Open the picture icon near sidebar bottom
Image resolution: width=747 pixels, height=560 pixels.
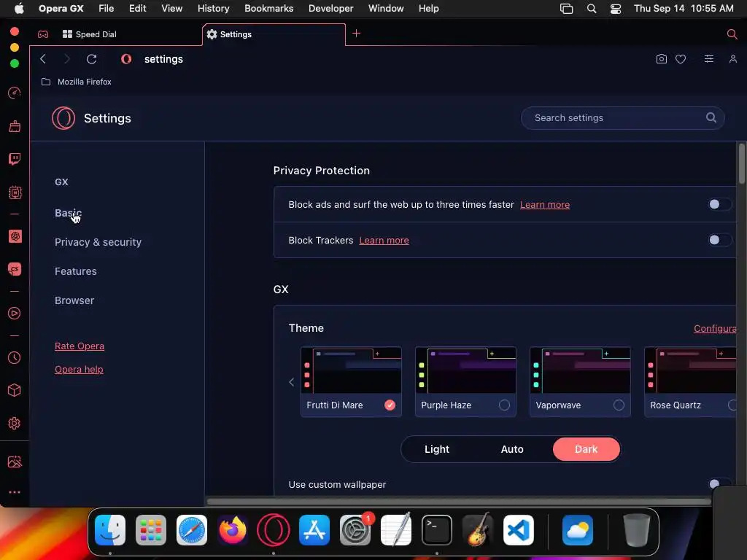pyautogui.click(x=15, y=462)
